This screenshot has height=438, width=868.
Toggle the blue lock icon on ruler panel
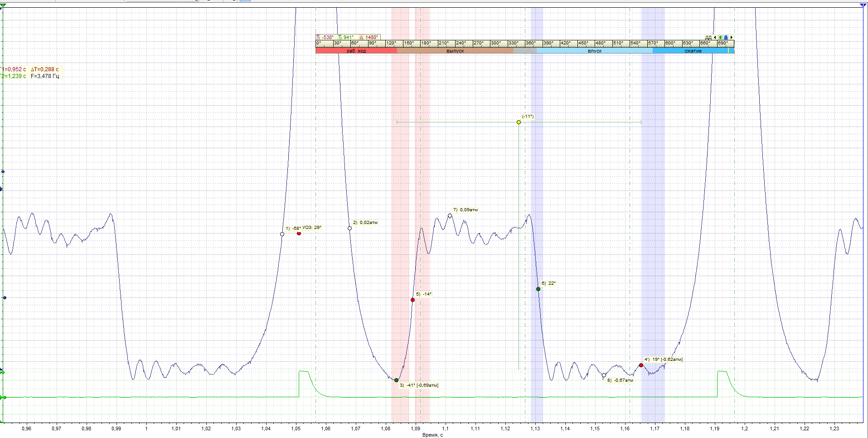(x=726, y=37)
